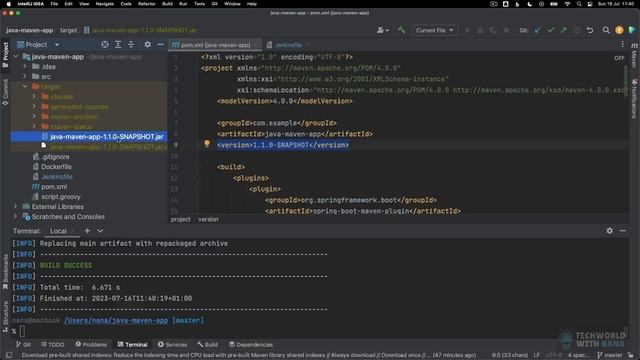Add a new terminal session tab
Image resolution: width=640 pixels, height=360 pixels.
pos(87,231)
